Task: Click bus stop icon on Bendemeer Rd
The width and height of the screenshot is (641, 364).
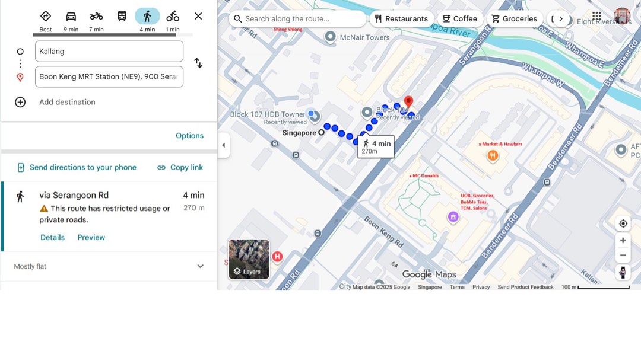Action: pyautogui.click(x=547, y=182)
